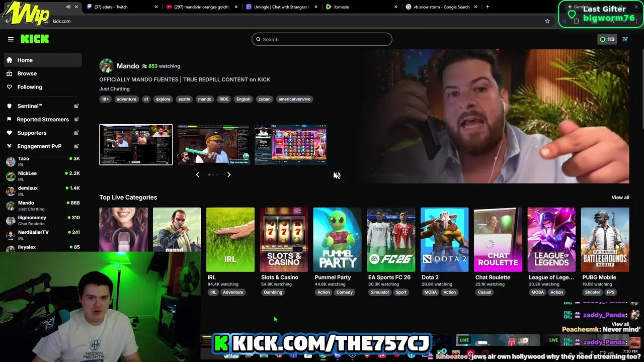Click the Just Chatting category link
The width and height of the screenshot is (644, 362).
point(114,89)
